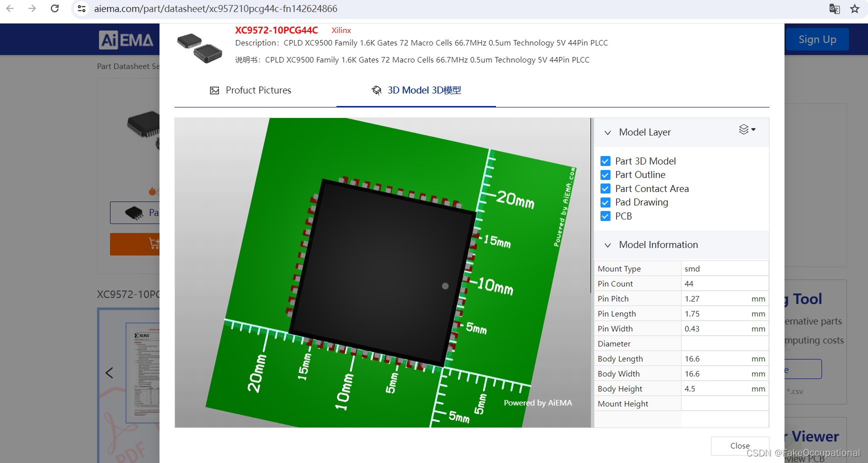
Task: Click the Diameter label
Action: coord(614,344)
